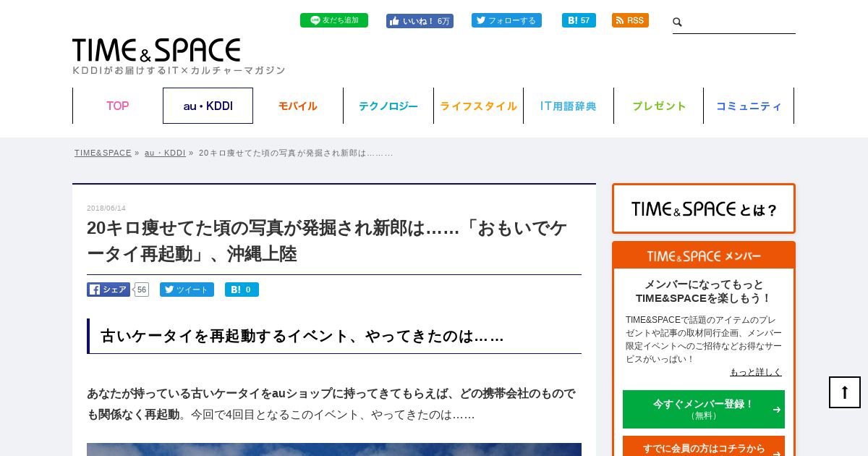Click the TIME&SPACE メンバー orange header
868x456 pixels.
click(x=704, y=256)
